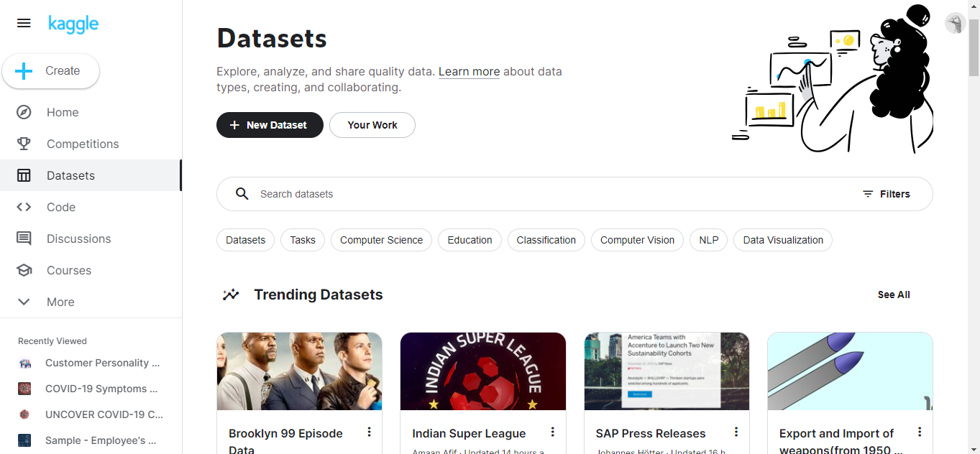The width and height of the screenshot is (980, 454).
Task: Select the Classification category chip
Action: [546, 240]
